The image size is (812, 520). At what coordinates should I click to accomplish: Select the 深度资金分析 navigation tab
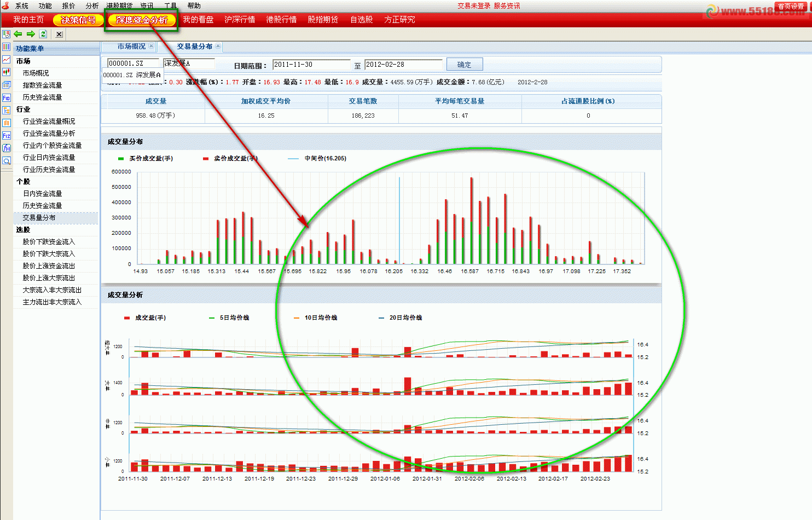[142, 20]
